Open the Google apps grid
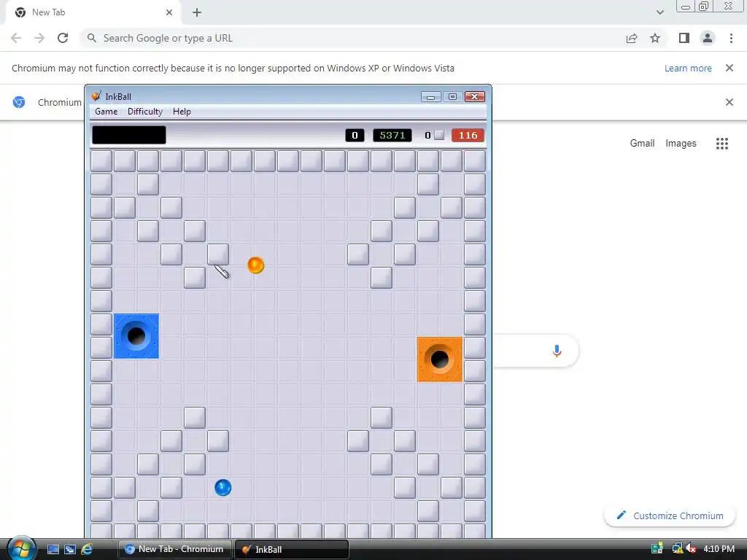 (x=721, y=144)
